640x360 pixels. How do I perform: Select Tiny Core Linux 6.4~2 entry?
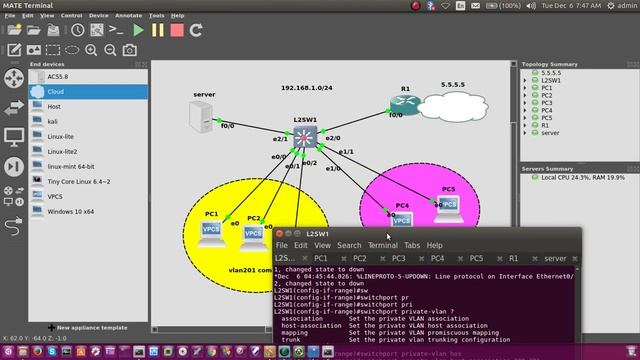pyautogui.click(x=88, y=182)
